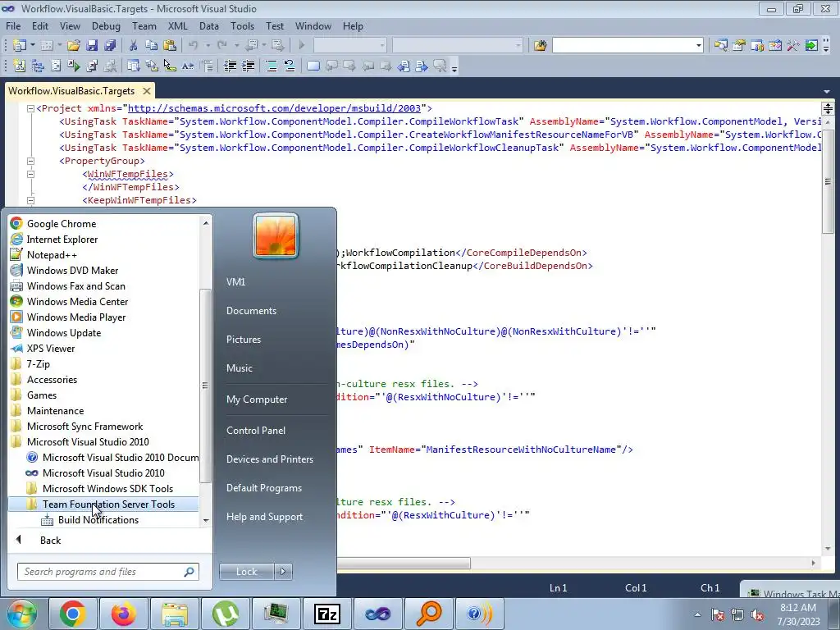Click the Display Quick Info icon
Image resolution: width=840 pixels, height=630 pixels.
click(x=169, y=66)
